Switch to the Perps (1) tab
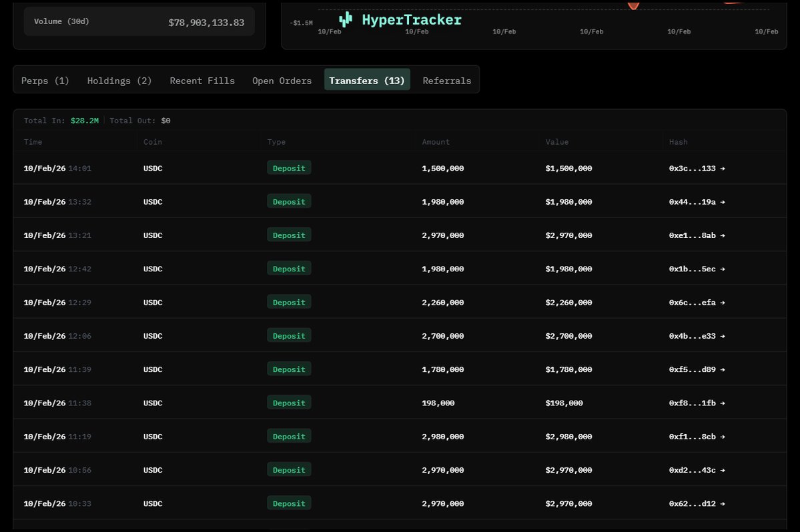Viewport: 800px width, 532px height. (x=45, y=81)
